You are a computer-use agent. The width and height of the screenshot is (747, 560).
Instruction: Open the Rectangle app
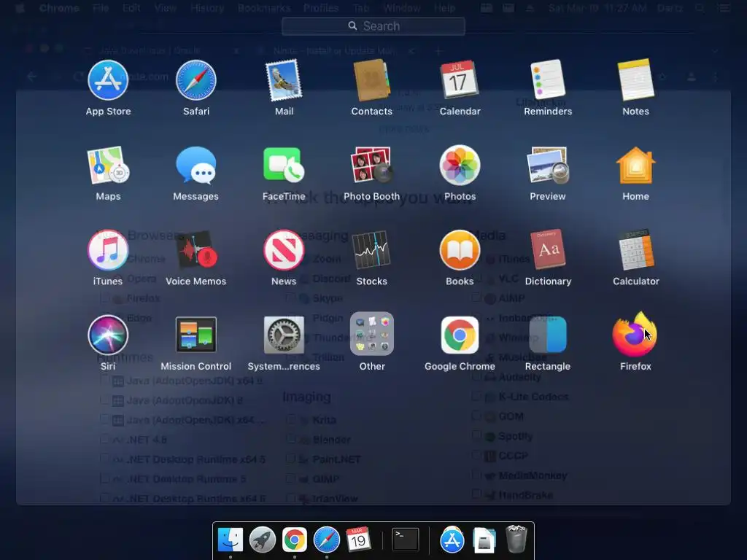click(548, 335)
